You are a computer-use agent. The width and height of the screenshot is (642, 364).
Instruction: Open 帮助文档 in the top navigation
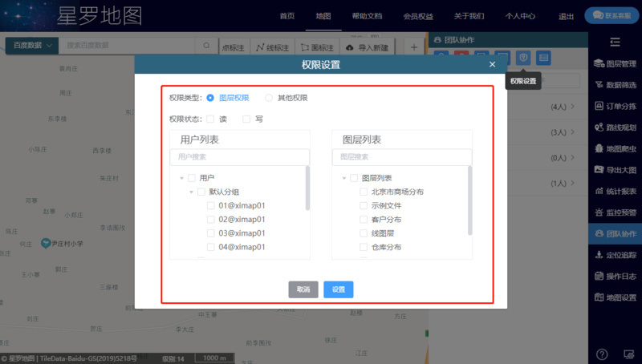(368, 16)
